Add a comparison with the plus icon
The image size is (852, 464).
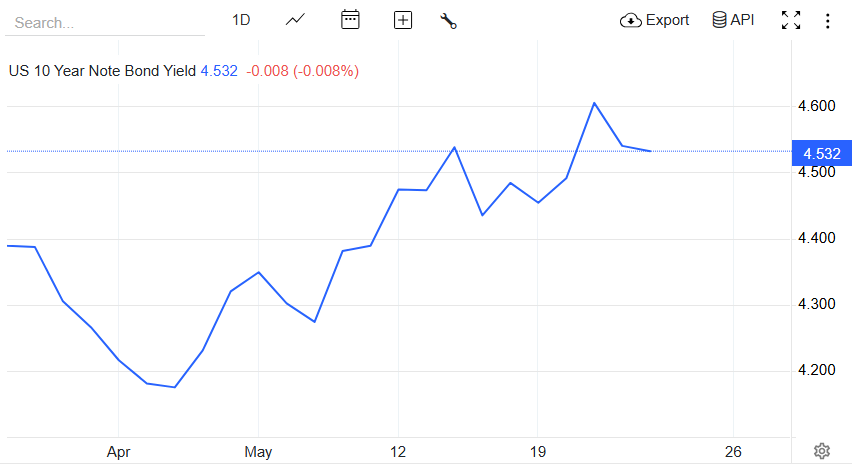pyautogui.click(x=403, y=20)
